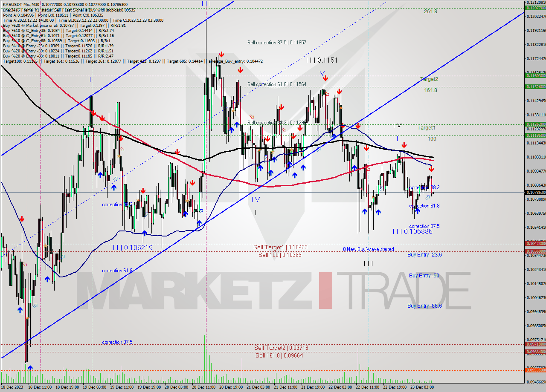Screen dimensions: 546x392
Task: Click the 'Sell 161.8 | 0.09664' label
Action: 279,355
